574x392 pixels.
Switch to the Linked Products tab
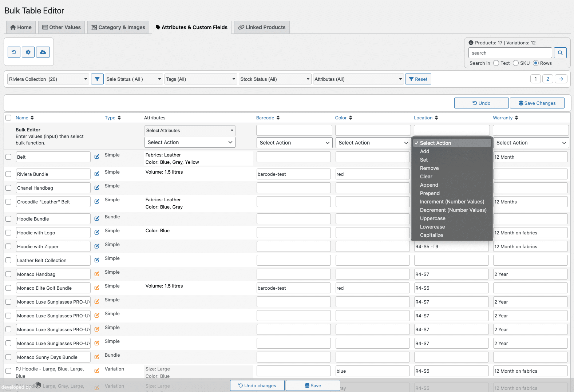click(x=262, y=27)
